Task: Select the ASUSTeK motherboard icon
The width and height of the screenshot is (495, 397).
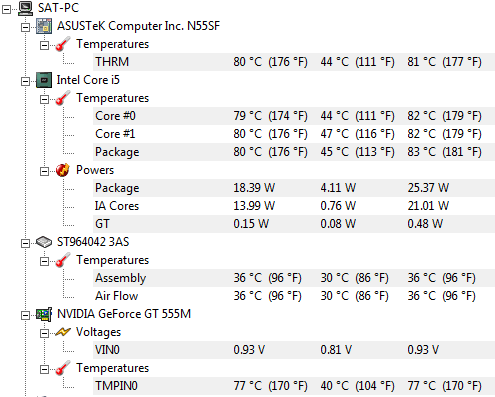Action: (44, 26)
